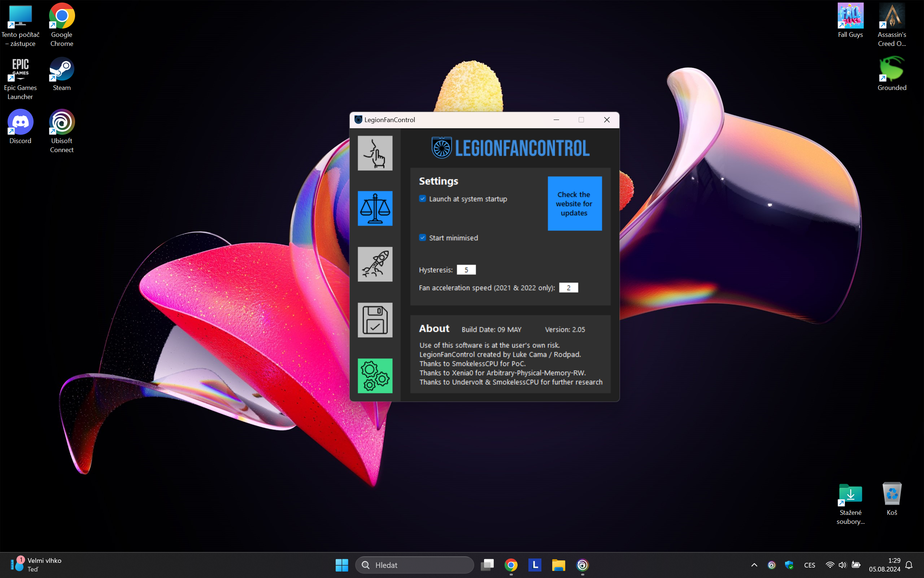
Task: Select the Koš recycle bin icon
Action: coord(892,499)
